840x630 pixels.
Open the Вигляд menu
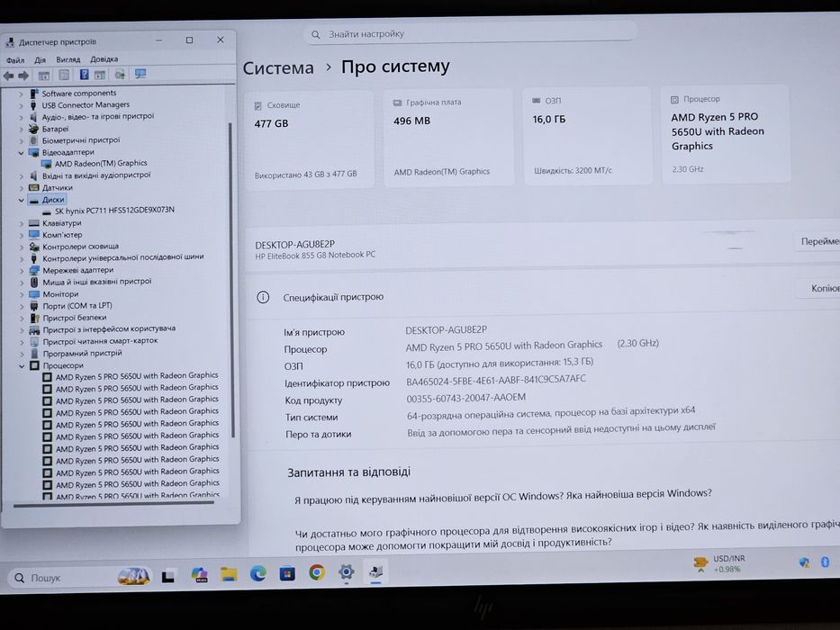point(68,59)
